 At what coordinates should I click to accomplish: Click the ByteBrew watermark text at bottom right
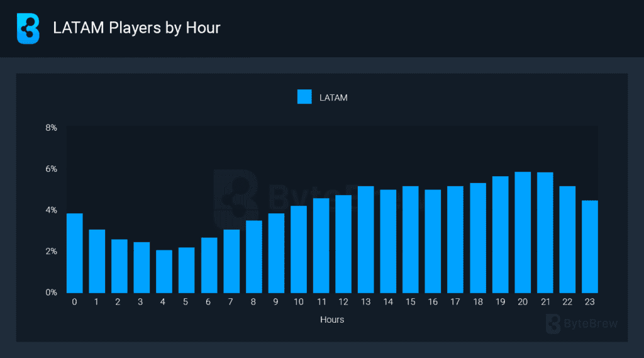(591, 323)
